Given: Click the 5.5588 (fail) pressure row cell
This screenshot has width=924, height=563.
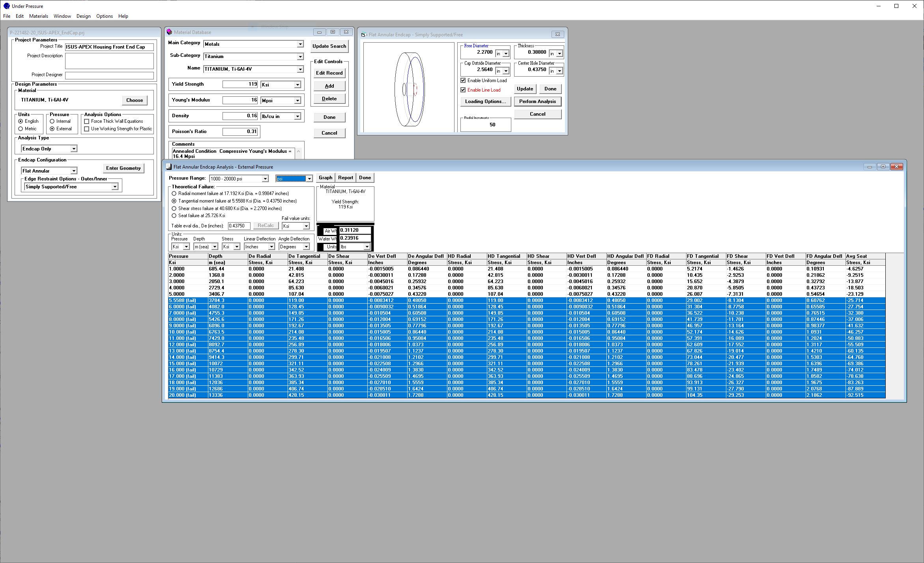Looking at the screenshot, I should (x=188, y=300).
